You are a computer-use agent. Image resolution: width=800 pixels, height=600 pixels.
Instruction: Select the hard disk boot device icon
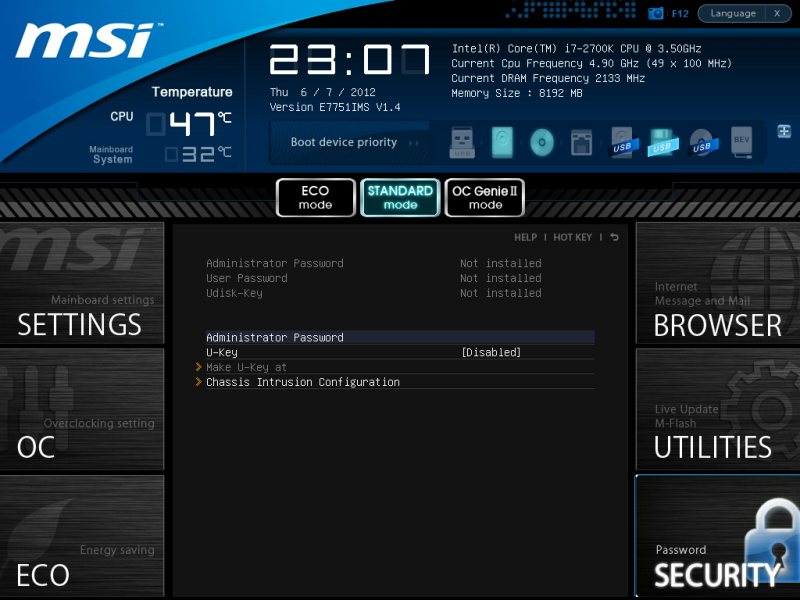coord(502,142)
